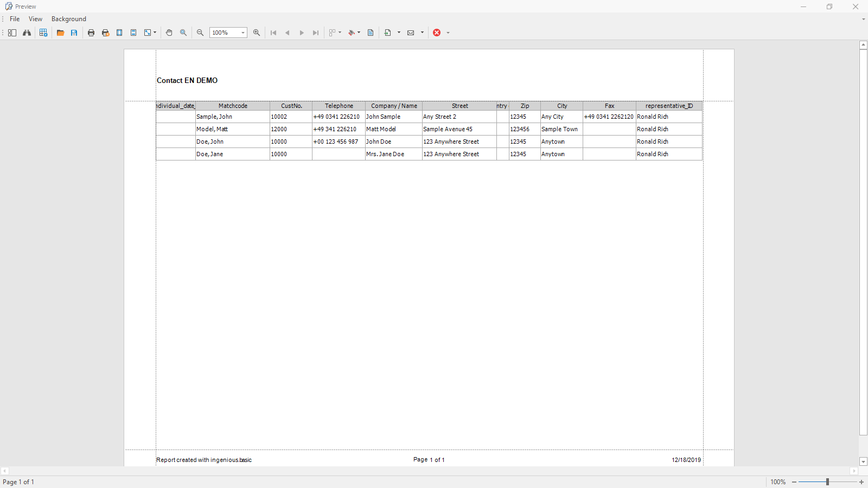Click the zoom slider handle in status bar
This screenshot has width=868, height=488.
click(x=827, y=482)
